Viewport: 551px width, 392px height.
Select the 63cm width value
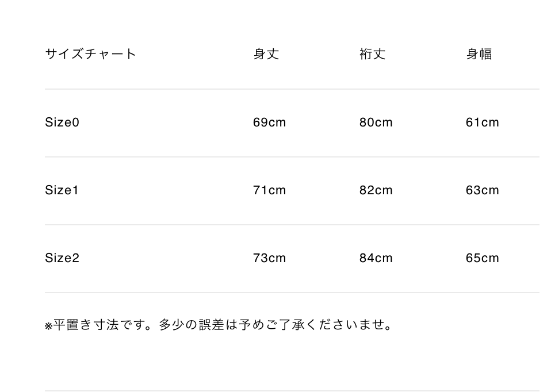(x=482, y=190)
